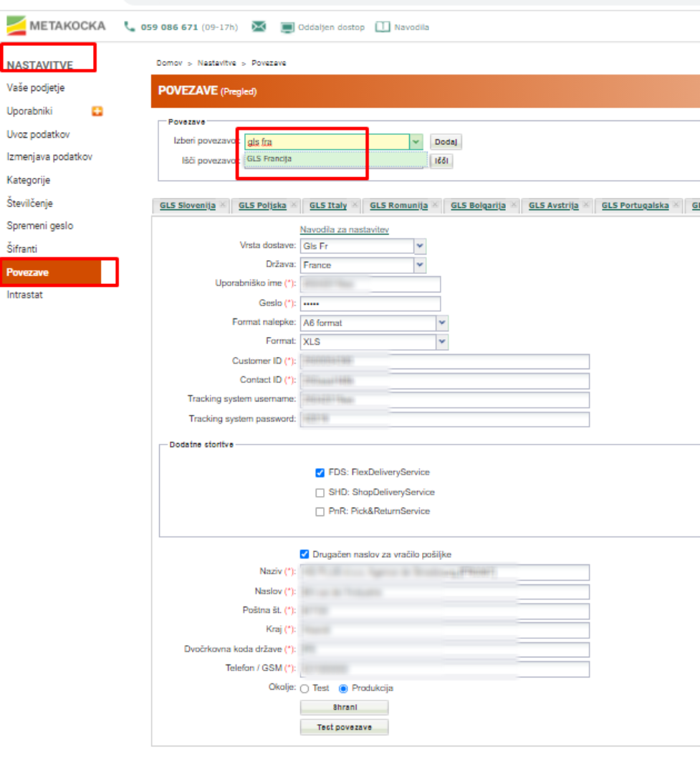Open the Format nalepke dropdown

tap(442, 323)
